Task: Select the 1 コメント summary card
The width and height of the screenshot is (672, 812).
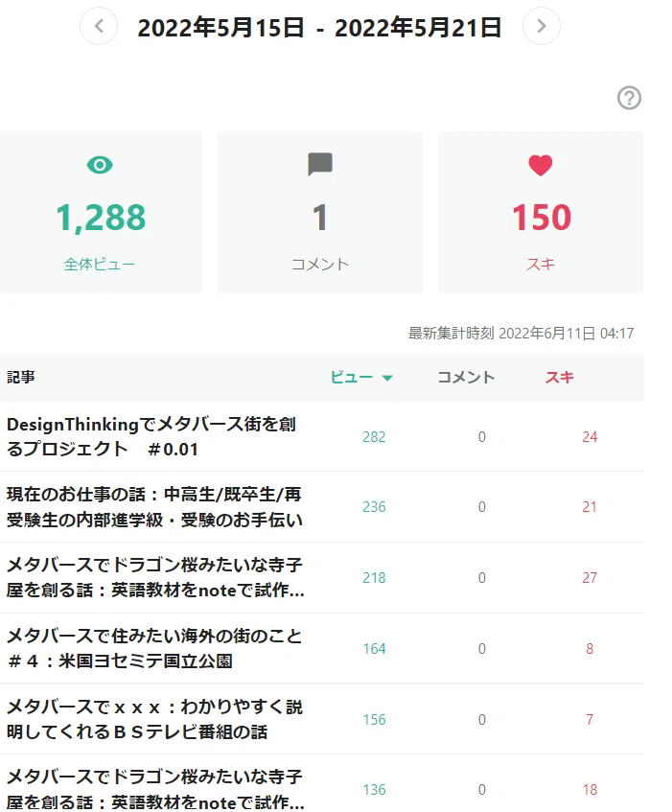Action: point(320,212)
